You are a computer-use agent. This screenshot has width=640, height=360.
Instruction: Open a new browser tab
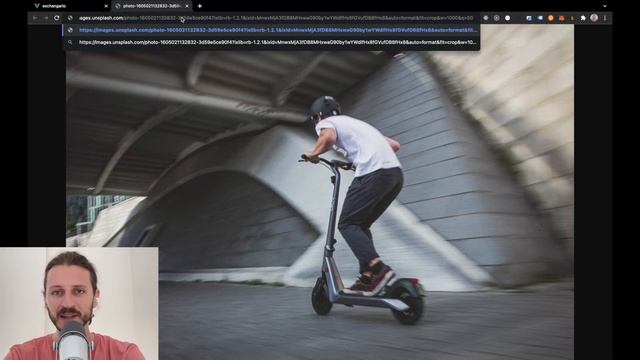coord(200,6)
